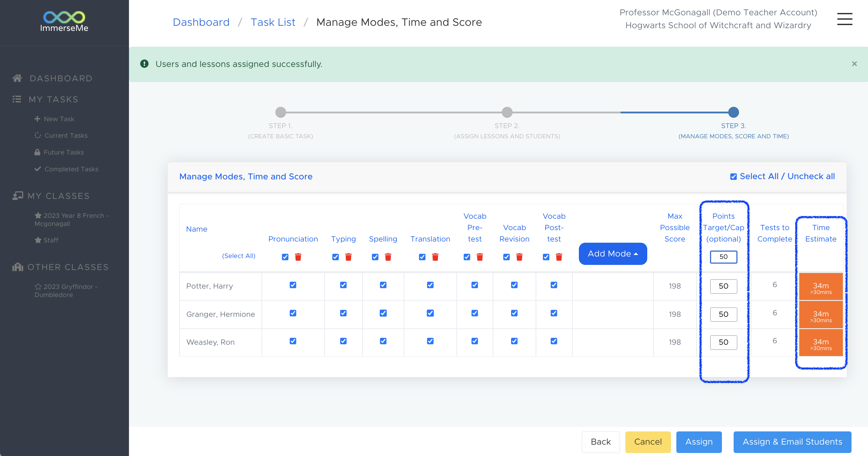
Task: Click the header Points Target/Cap input field
Action: click(723, 257)
